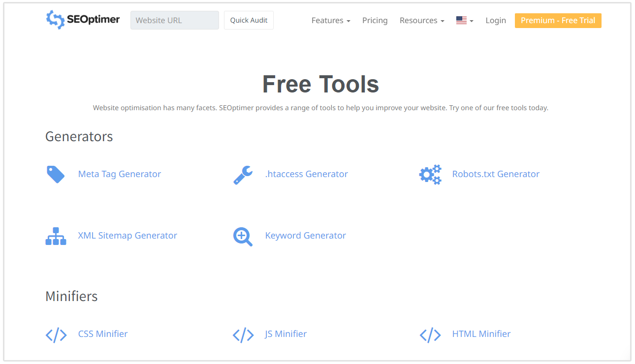This screenshot has height=364, width=635.
Task: Start the Premium - Free Trial
Action: (558, 21)
